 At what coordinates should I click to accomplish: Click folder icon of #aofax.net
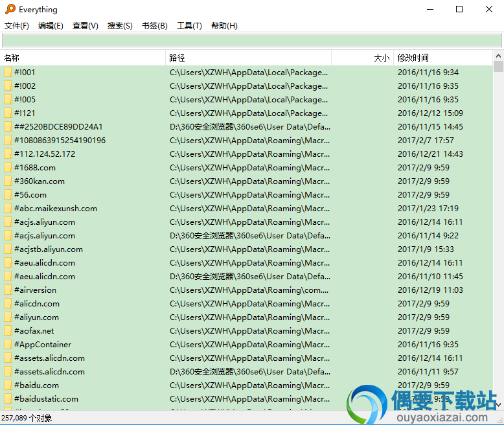coord(8,331)
